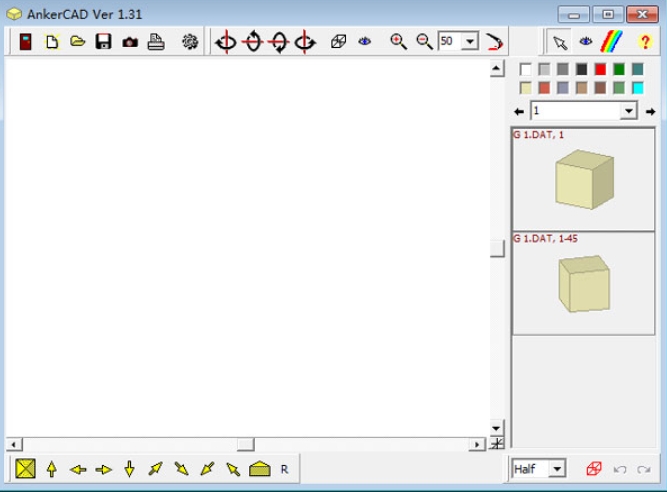The height and width of the screenshot is (492, 667).
Task: Undo the last action
Action: (620, 469)
